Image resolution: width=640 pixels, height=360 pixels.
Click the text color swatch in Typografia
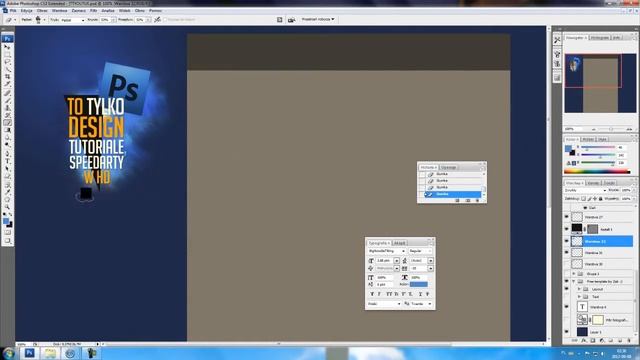[x=419, y=284]
